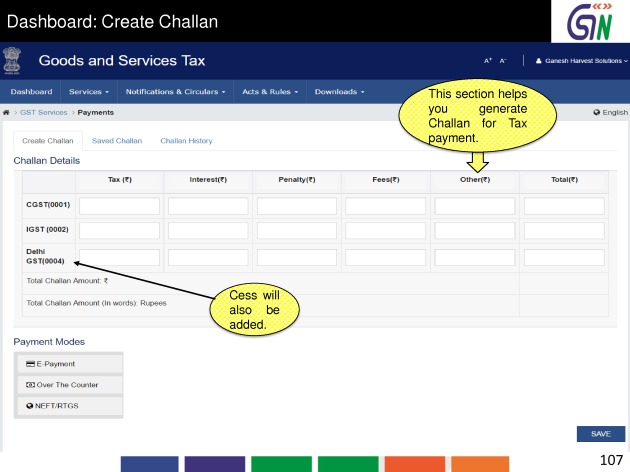Expand the Downloads menu
Viewport: 630px width, 472px height.
pos(340,92)
